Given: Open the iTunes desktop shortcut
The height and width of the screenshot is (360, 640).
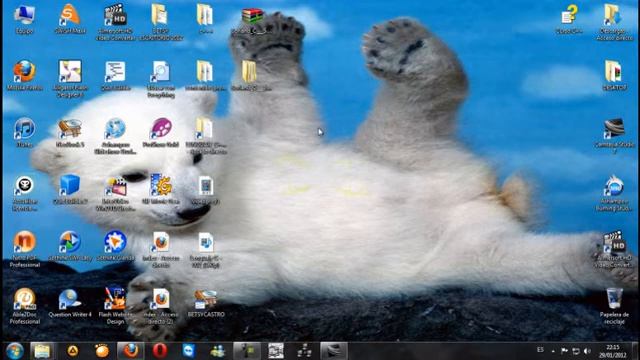Looking at the screenshot, I should click(24, 129).
